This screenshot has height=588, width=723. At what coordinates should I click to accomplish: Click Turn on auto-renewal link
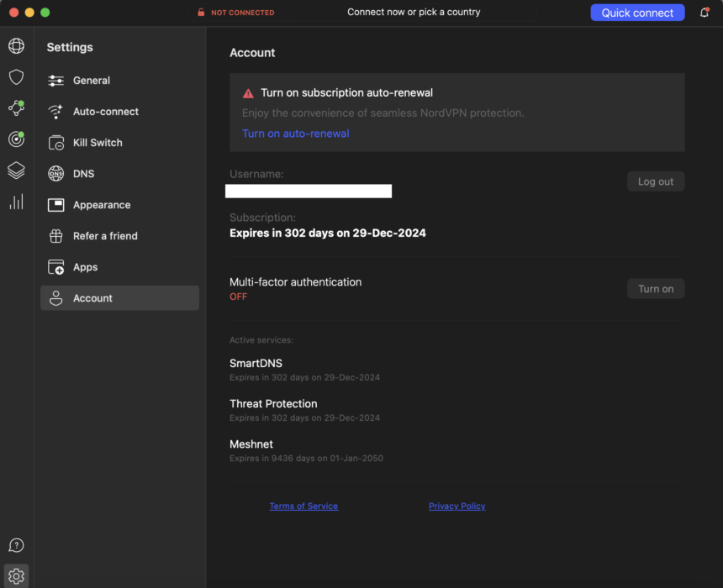pos(295,133)
